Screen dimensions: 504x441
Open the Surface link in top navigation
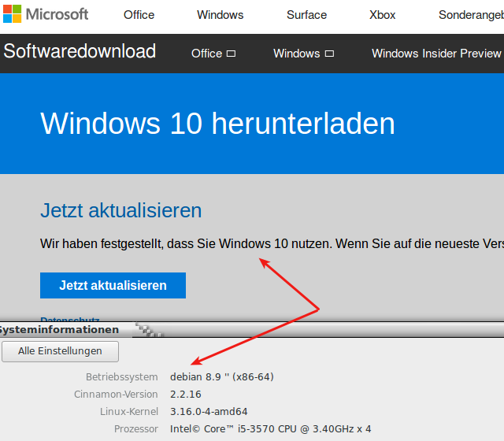306,15
